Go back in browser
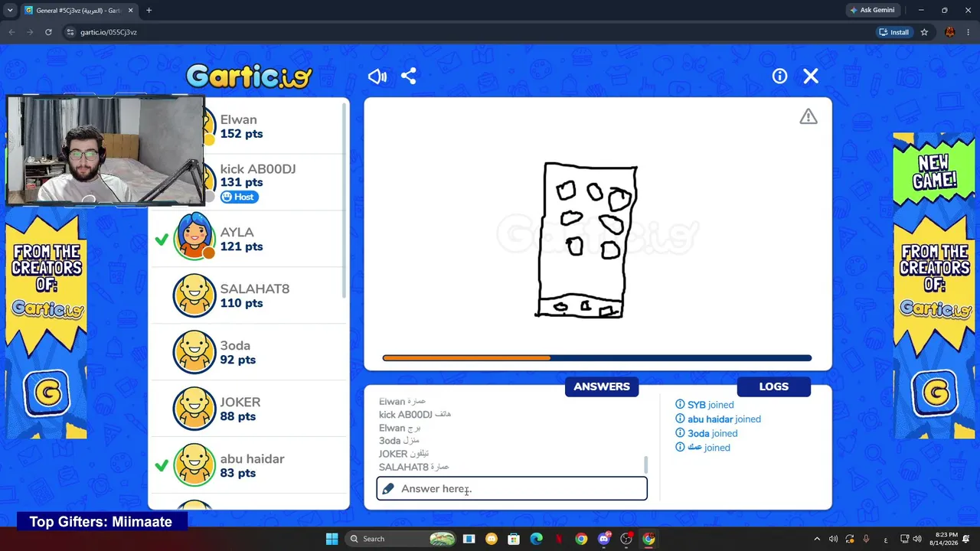 pos(11,32)
